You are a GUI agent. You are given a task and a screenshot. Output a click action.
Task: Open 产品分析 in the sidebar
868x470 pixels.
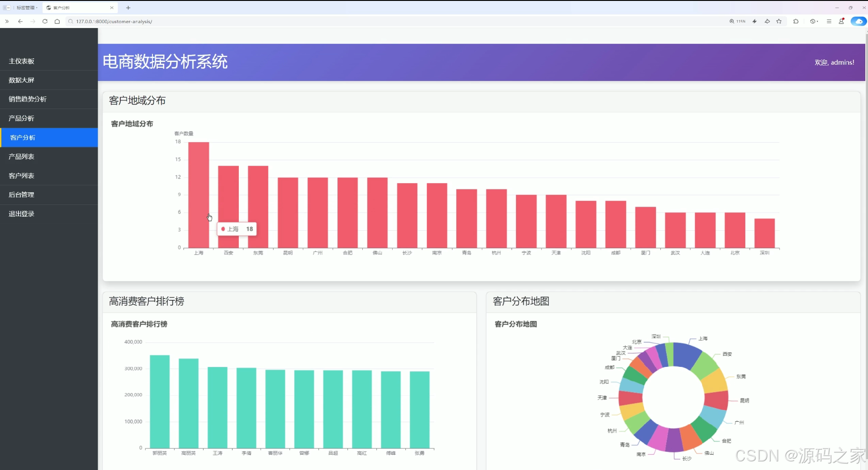click(49, 118)
